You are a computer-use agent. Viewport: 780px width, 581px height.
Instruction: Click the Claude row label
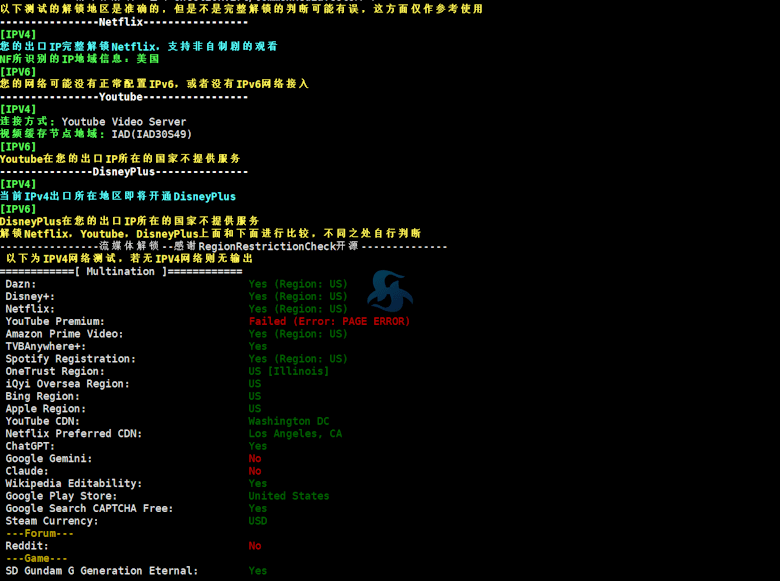point(27,471)
